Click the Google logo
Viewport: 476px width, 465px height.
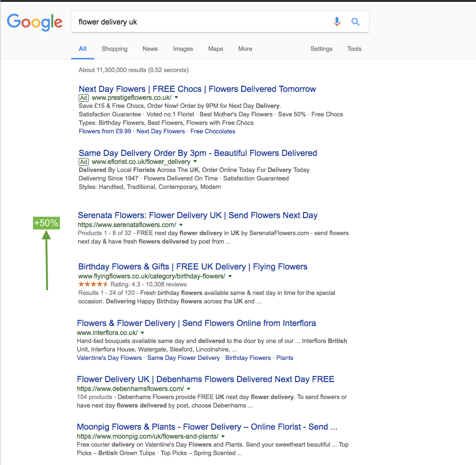pos(34,22)
